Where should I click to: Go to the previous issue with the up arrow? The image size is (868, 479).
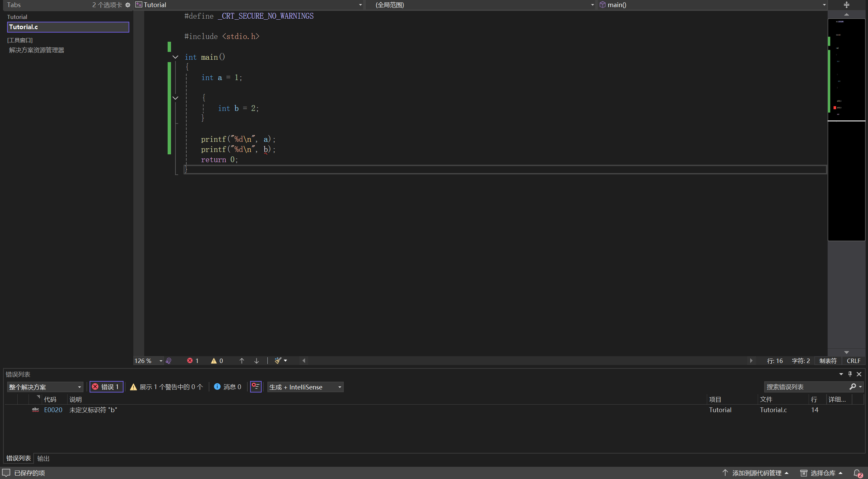point(242,361)
